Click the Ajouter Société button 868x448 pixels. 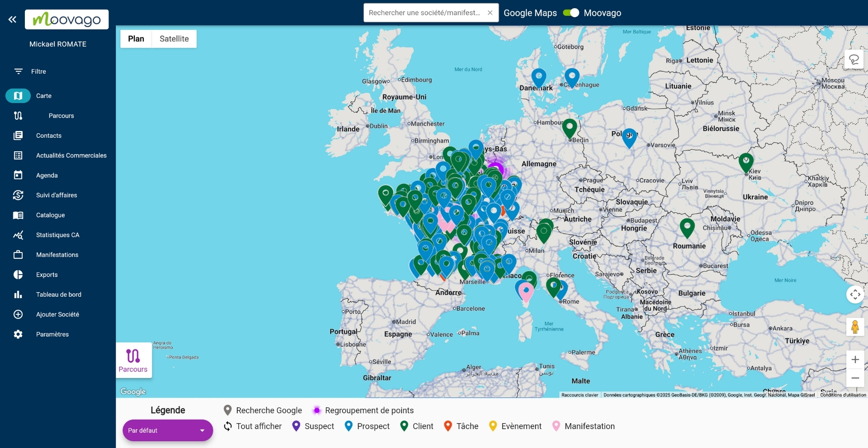coord(58,314)
